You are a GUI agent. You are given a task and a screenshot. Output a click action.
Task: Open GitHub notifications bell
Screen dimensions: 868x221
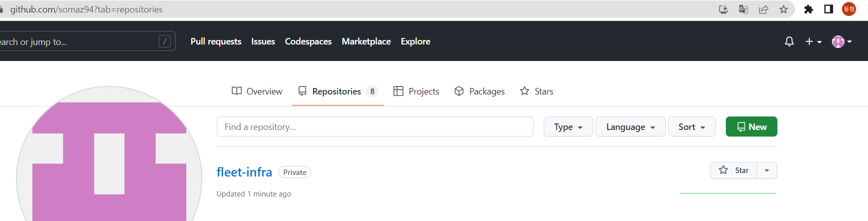(x=789, y=41)
